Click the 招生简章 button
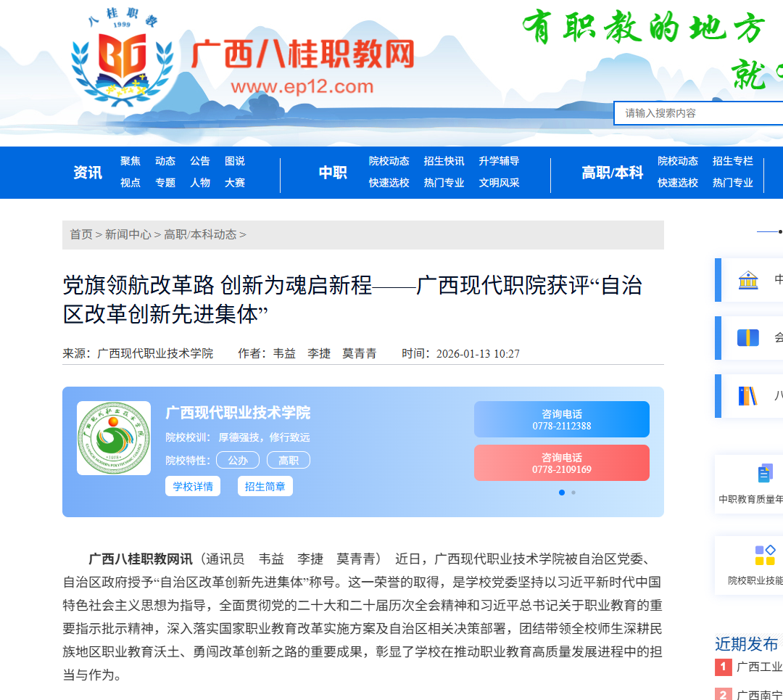This screenshot has width=783, height=700. tap(265, 487)
